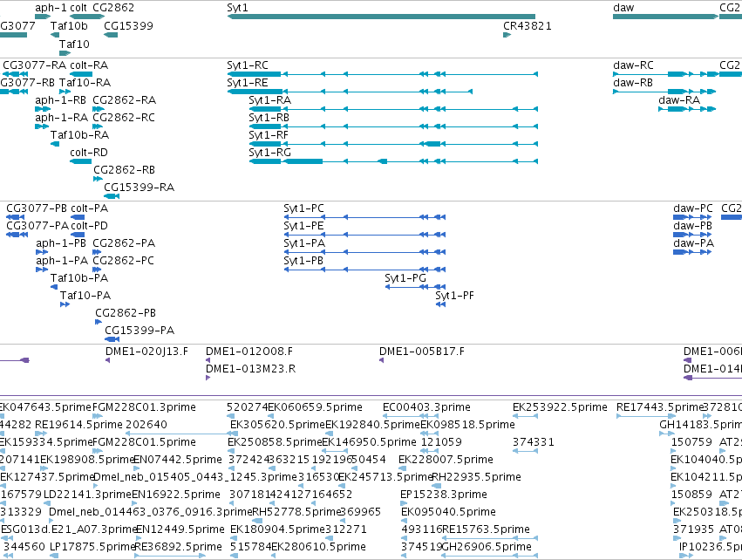Select the Taf10 gene label

tap(74, 44)
